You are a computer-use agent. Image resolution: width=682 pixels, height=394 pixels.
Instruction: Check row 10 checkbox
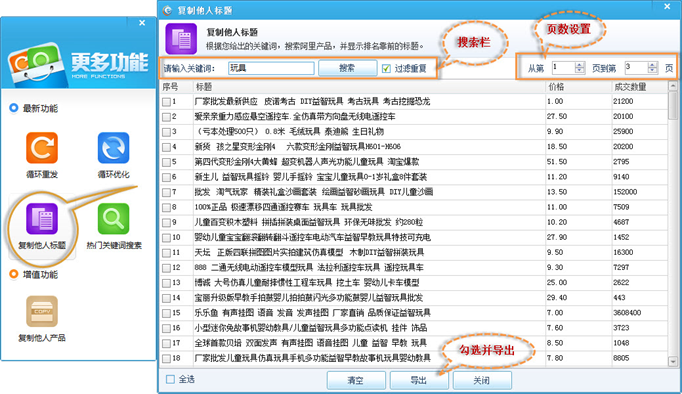(x=166, y=238)
